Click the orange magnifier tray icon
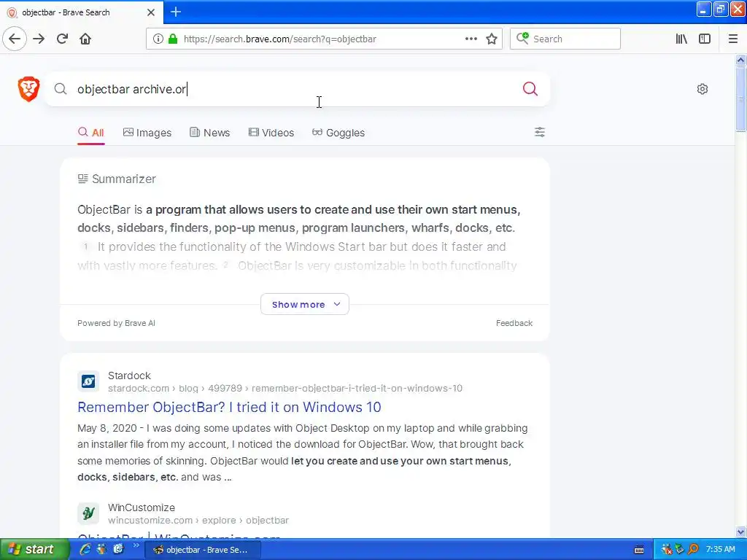The image size is (747, 560). point(694,550)
